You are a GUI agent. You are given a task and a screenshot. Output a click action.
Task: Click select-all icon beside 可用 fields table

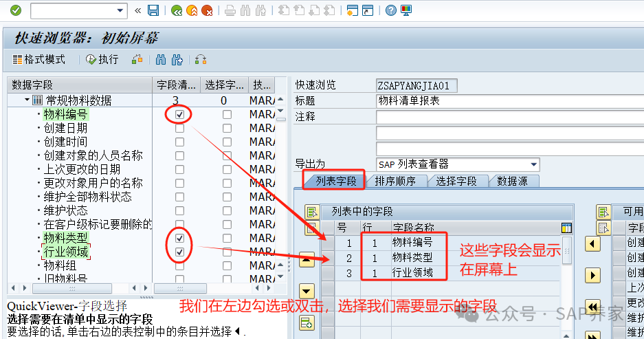tap(603, 212)
